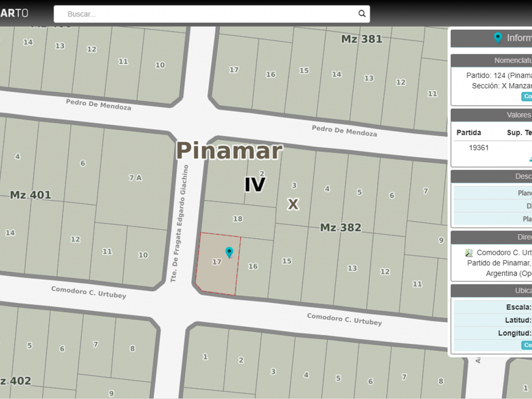The image size is (532, 399).
Task: Click the Sección X Manzana text
Action: [502, 86]
